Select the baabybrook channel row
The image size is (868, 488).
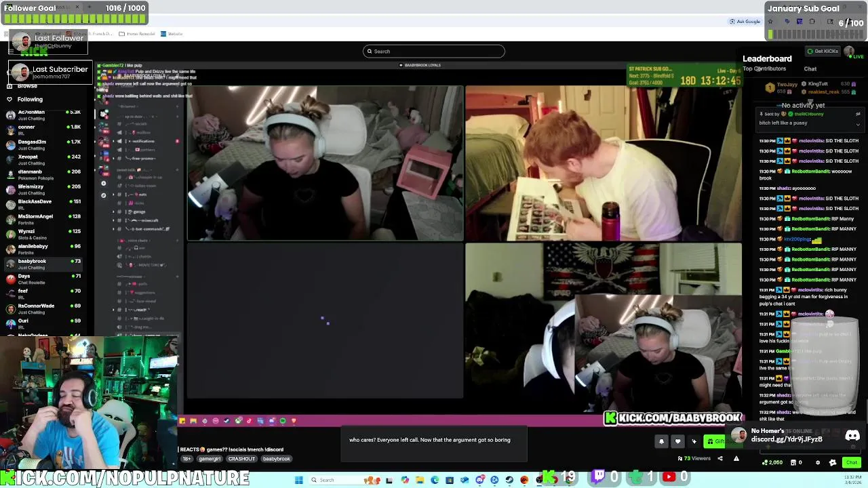click(42, 264)
